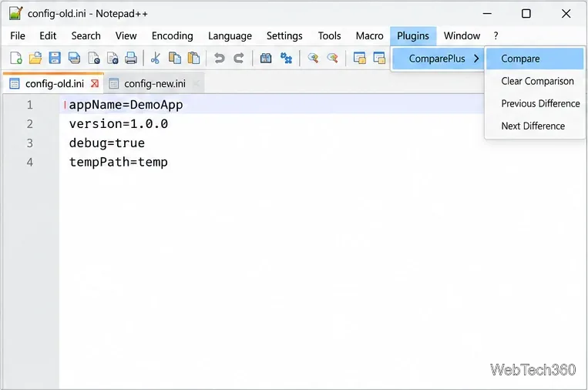This screenshot has width=588, height=390.
Task: Open the question mark help menu
Action: (x=496, y=35)
